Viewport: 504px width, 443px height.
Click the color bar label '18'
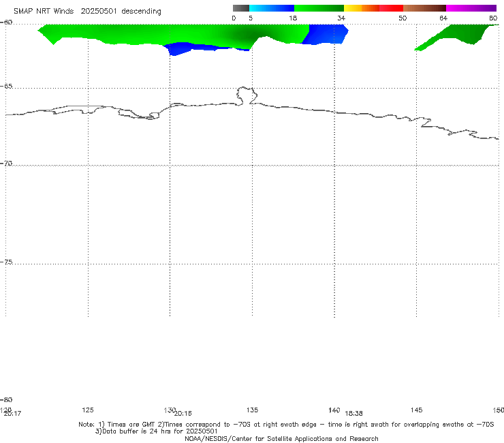click(293, 18)
